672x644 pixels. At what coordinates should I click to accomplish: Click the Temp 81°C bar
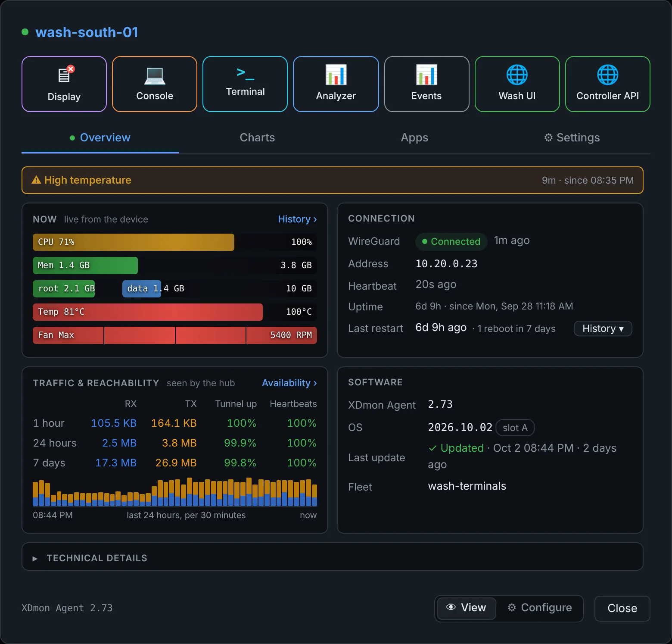175,312
